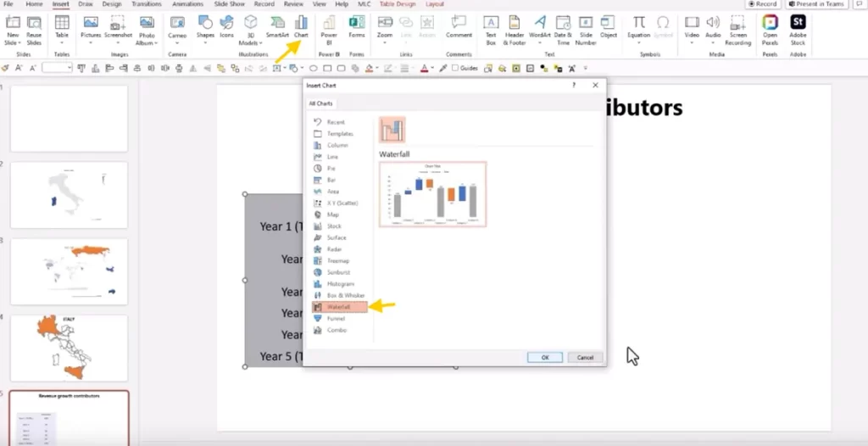This screenshot has width=868, height=446.
Task: Open the font size combo box in quick toolbar
Action: coord(58,68)
